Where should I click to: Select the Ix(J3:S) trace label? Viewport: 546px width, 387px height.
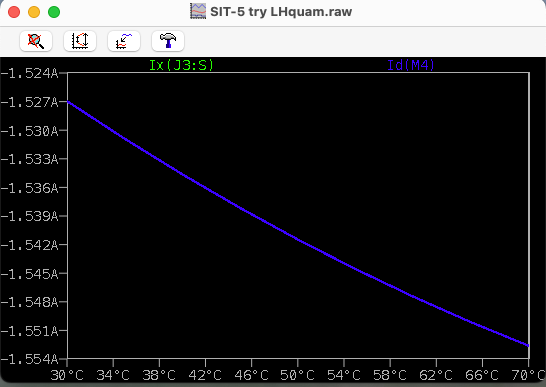[x=181, y=65]
